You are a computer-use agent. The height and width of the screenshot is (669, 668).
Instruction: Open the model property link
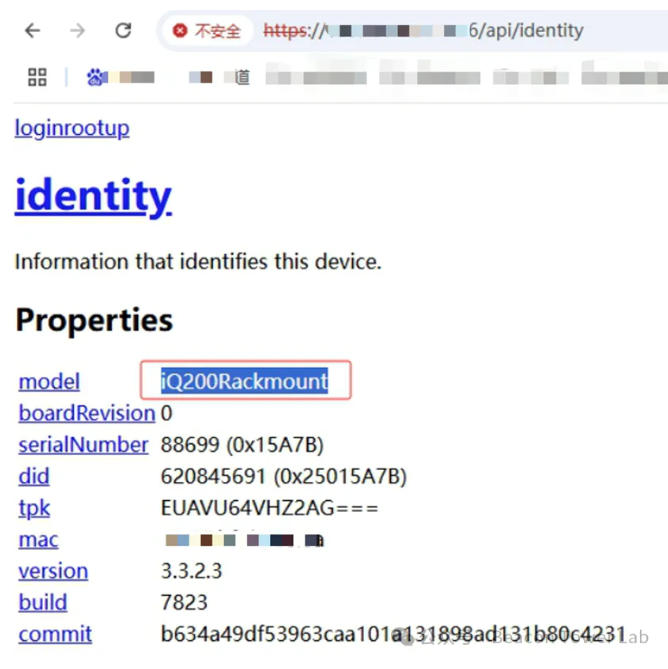pyautogui.click(x=49, y=381)
